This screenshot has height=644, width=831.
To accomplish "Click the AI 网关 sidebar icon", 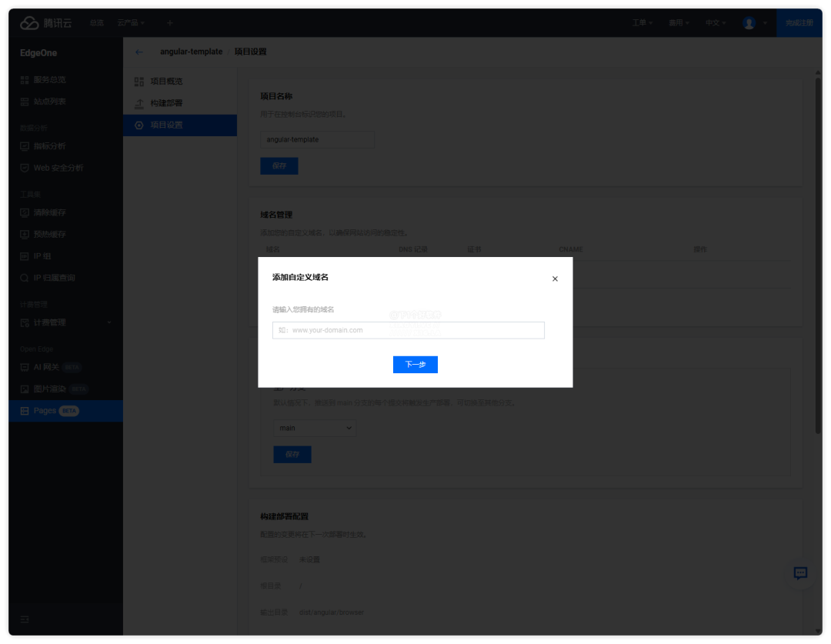I will pos(25,367).
